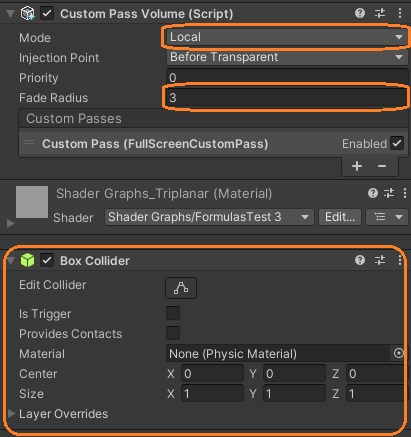Screen dimensions: 411x437
Task: Enable the Is Trigger checkbox
Action: [173, 313]
